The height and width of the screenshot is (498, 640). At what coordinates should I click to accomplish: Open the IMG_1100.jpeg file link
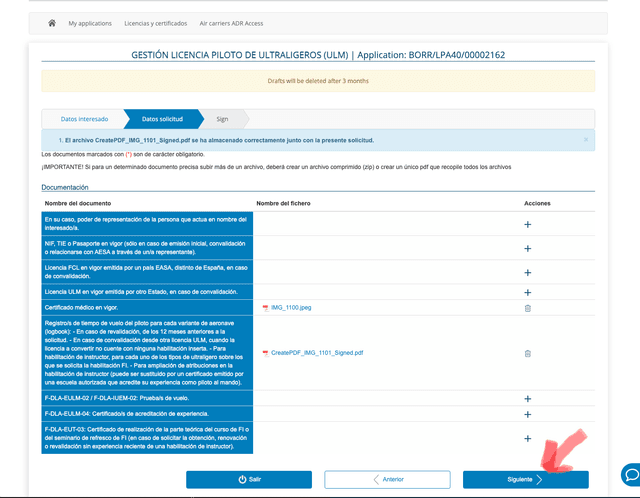291,308
